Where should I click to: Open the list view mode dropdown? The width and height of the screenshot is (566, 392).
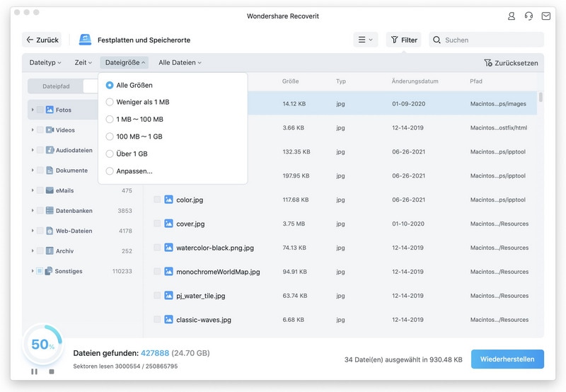click(365, 40)
